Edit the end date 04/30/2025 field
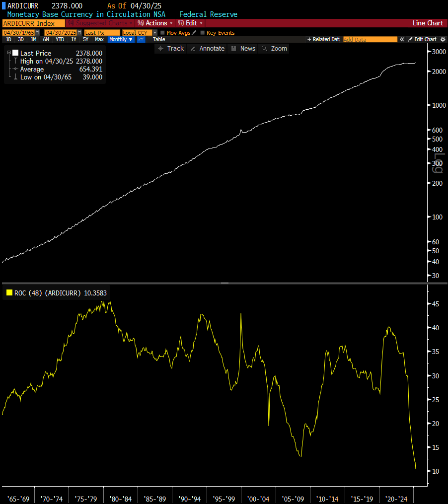 [x=61, y=32]
